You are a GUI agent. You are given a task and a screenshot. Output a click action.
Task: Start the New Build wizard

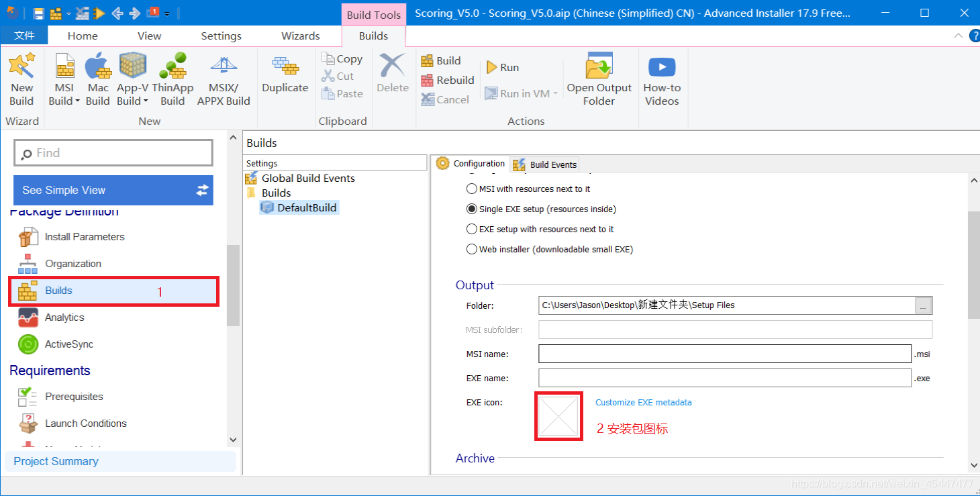[21, 79]
